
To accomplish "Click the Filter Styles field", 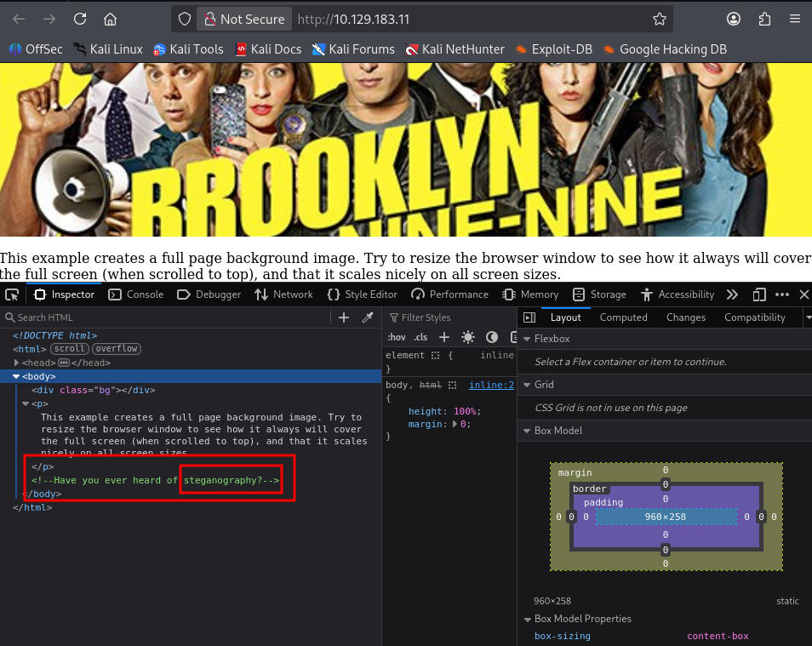I will (449, 317).
